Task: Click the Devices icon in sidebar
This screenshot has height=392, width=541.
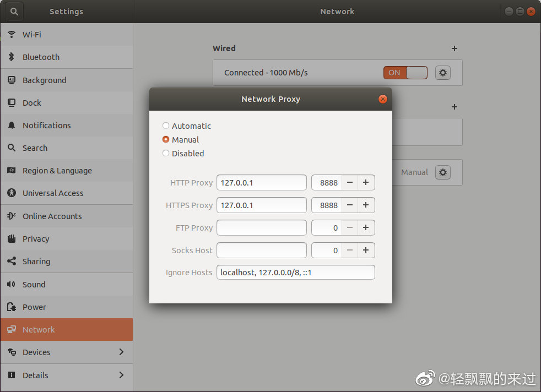Action: coord(12,352)
